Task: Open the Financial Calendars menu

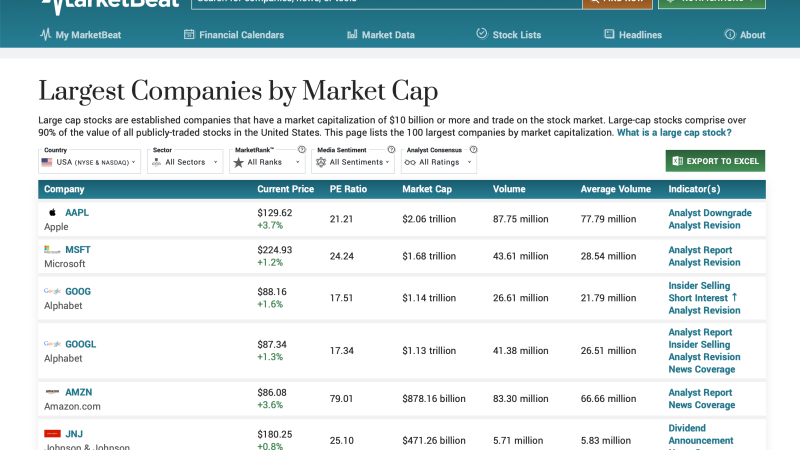Action: pos(234,35)
